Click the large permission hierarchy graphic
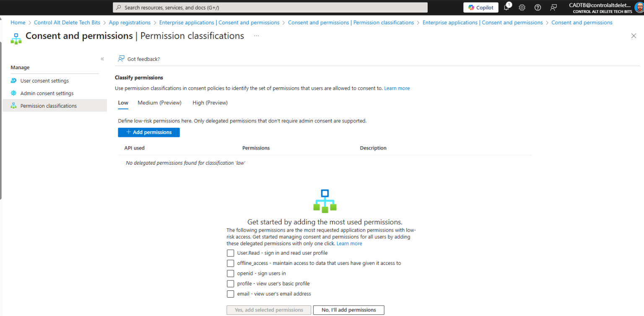Image resolution: width=644 pixels, height=316 pixels. [x=325, y=201]
